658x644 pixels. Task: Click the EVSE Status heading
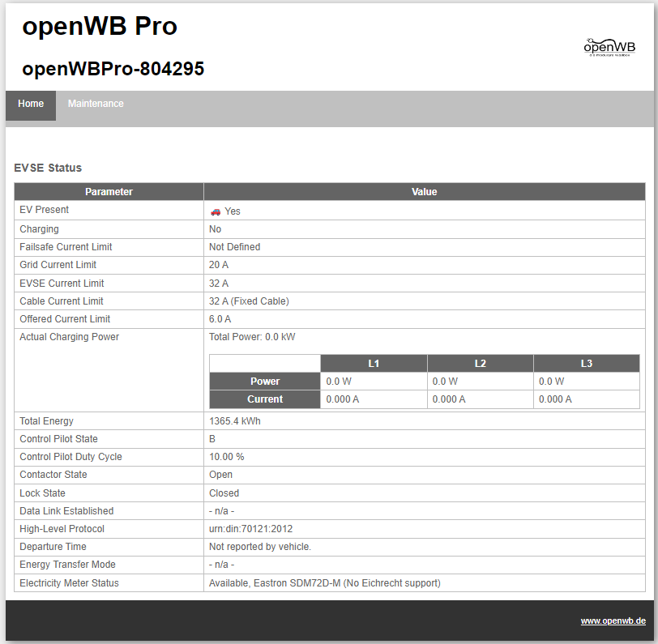click(x=48, y=168)
